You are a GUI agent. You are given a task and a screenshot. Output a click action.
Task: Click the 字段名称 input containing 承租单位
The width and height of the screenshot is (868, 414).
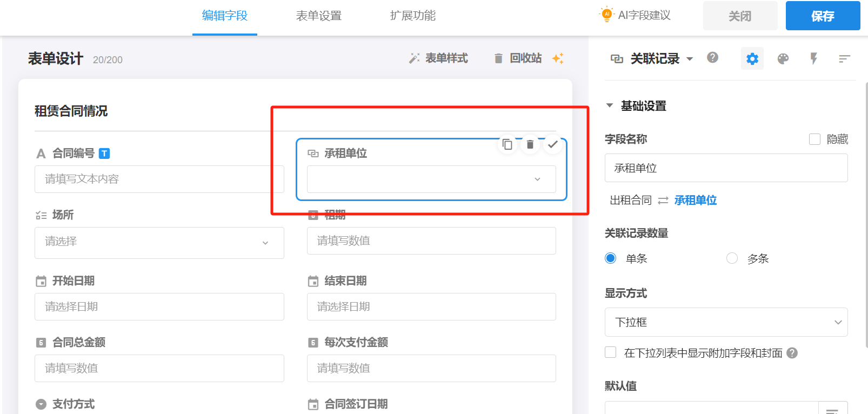point(726,168)
